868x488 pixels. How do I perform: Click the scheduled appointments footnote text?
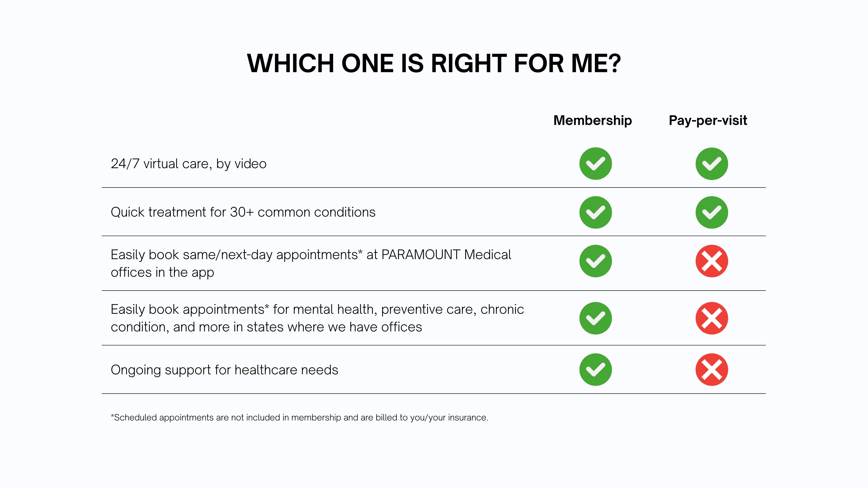(x=300, y=418)
